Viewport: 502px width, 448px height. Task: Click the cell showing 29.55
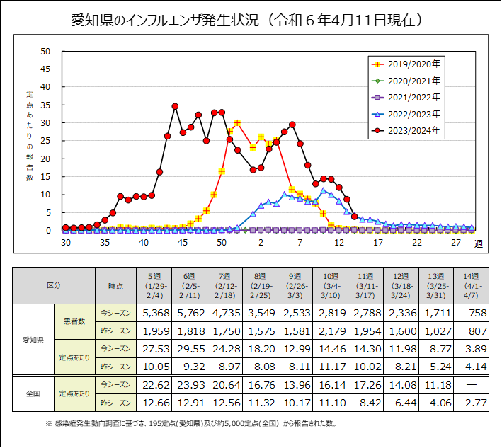point(190,349)
